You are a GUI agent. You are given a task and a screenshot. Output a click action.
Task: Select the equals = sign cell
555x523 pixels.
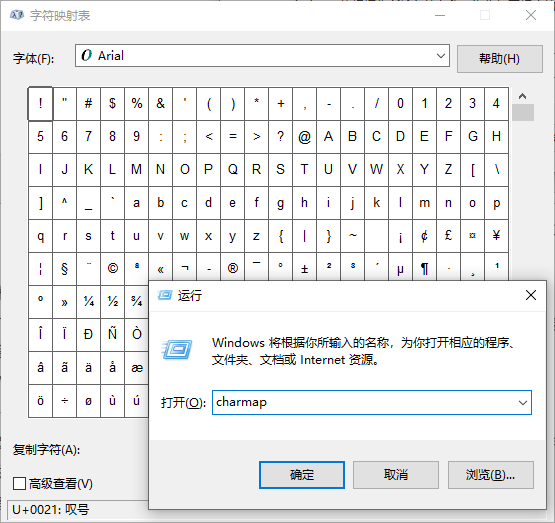233,137
